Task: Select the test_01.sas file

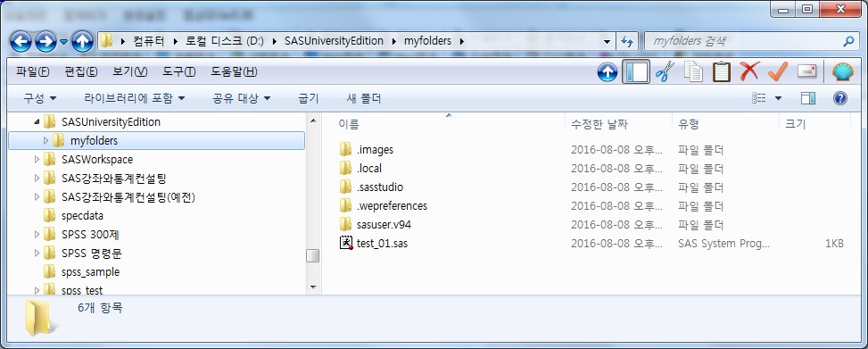Action: 383,243
